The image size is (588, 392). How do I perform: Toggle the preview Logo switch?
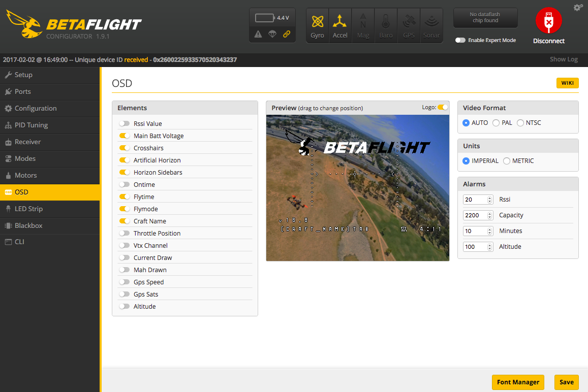pyautogui.click(x=443, y=107)
